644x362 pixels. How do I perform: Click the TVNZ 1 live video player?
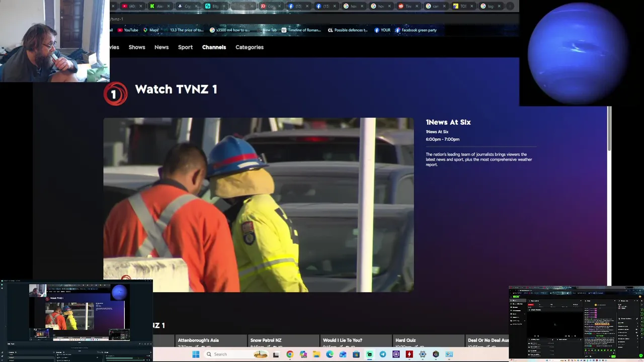coord(259,205)
